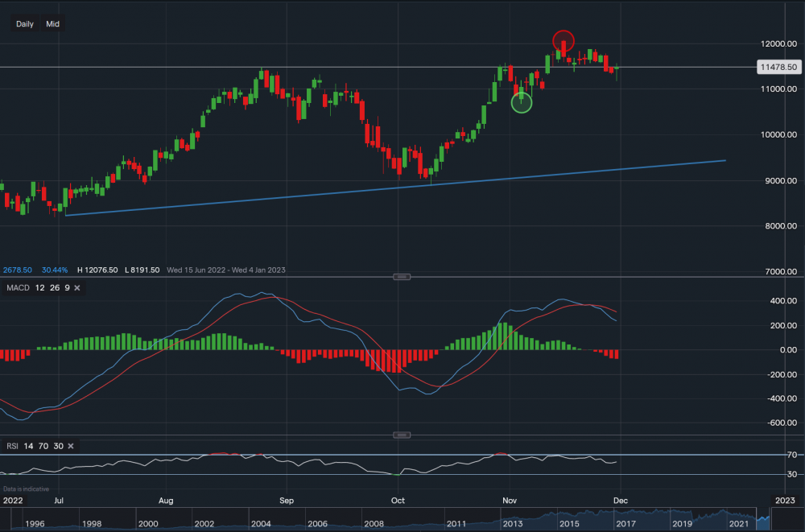
Task: Open the Daily timeframe selector
Action: (24, 23)
